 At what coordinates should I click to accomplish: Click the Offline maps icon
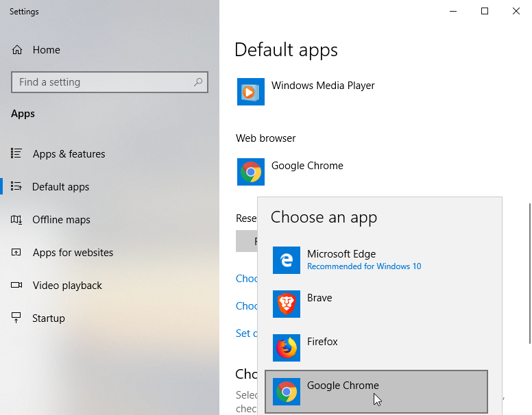coord(16,219)
